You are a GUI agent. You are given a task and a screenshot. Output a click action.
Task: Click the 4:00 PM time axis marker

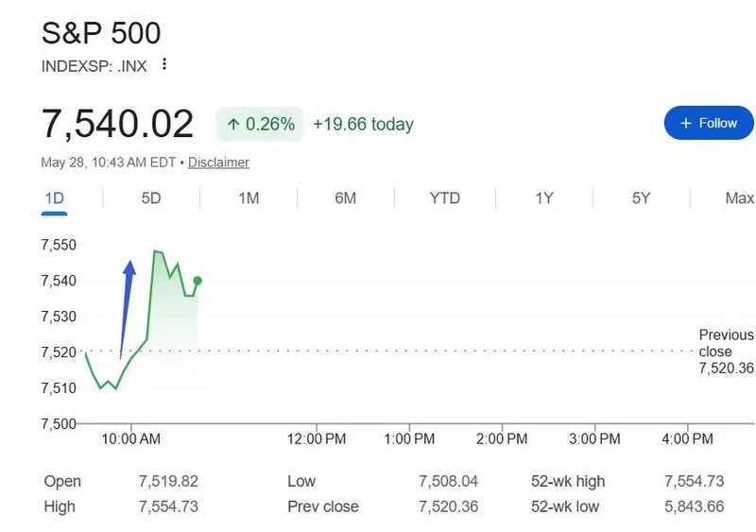[x=687, y=438]
